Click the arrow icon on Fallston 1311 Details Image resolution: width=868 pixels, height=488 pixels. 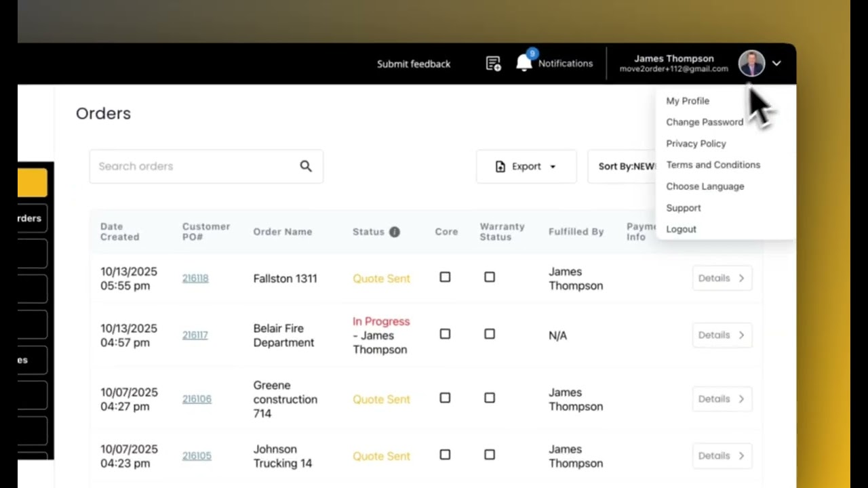741,278
